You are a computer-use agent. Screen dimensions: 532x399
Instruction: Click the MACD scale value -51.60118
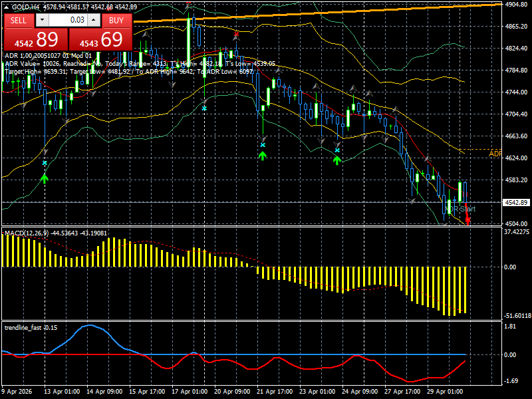coord(517,316)
